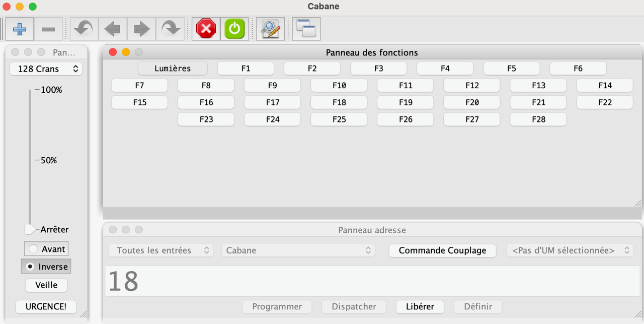
Task: Click the Libérer button
Action: 420,306
